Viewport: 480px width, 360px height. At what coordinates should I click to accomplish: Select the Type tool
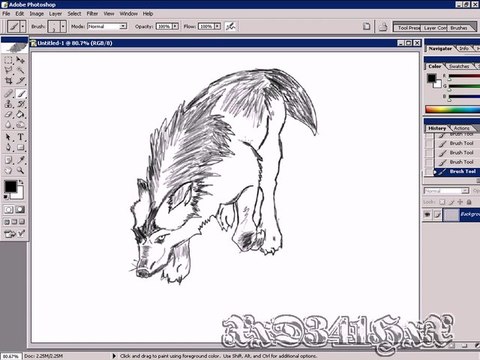[20, 137]
